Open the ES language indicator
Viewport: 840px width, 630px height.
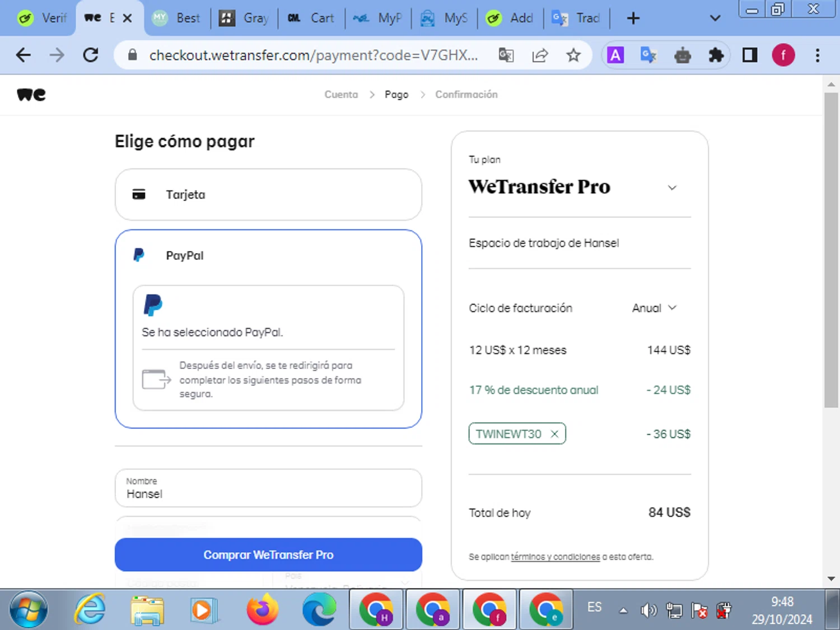pyautogui.click(x=594, y=607)
